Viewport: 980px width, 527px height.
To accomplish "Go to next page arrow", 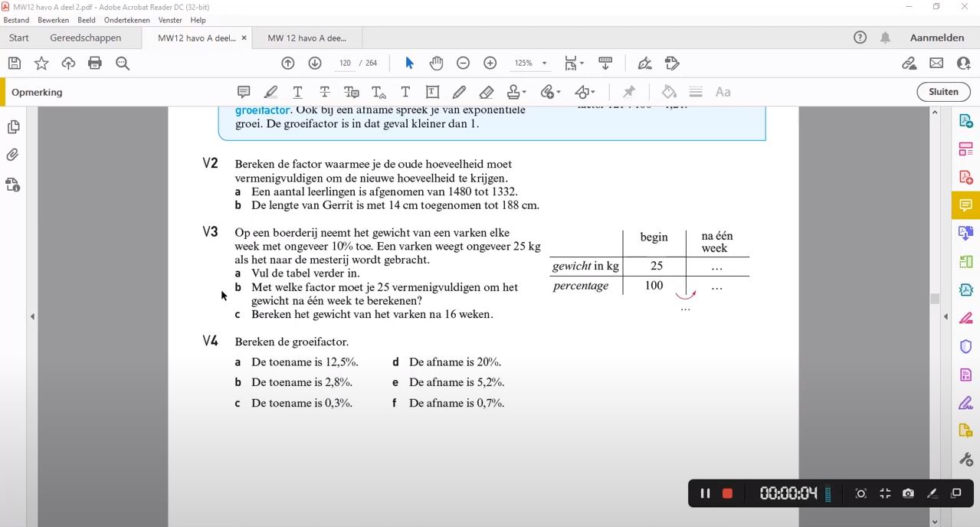I will coord(315,64).
